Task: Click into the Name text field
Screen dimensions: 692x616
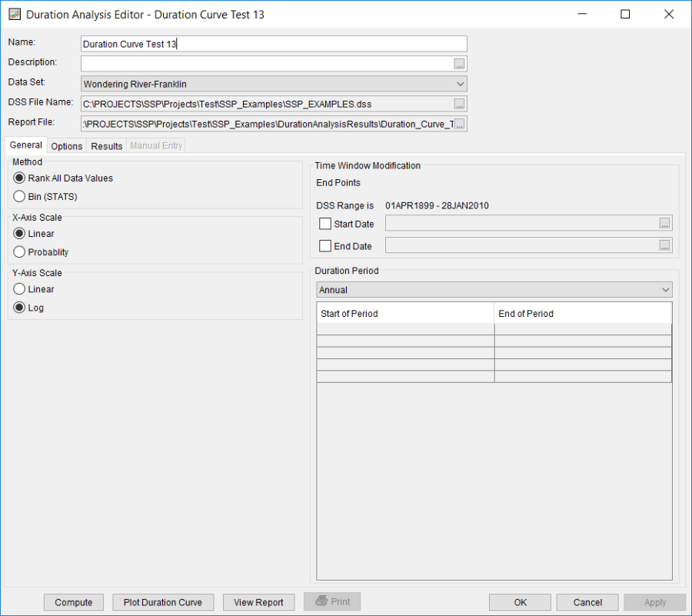Action: (x=274, y=44)
